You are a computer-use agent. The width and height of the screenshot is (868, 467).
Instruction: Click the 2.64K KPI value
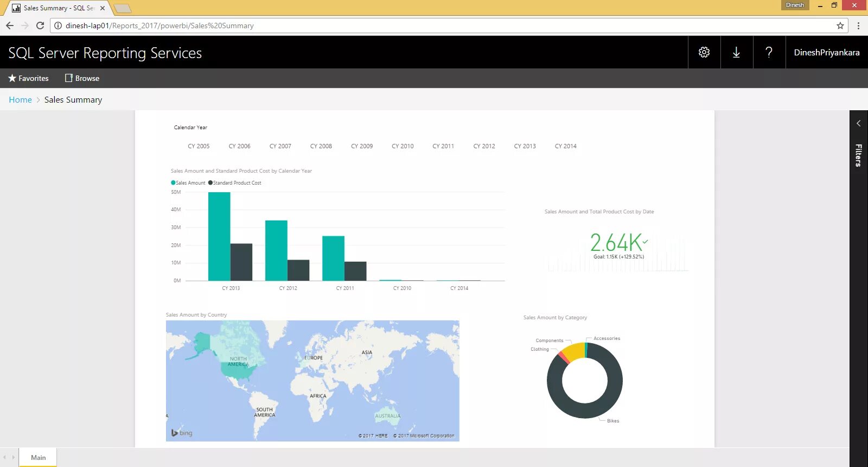point(616,243)
